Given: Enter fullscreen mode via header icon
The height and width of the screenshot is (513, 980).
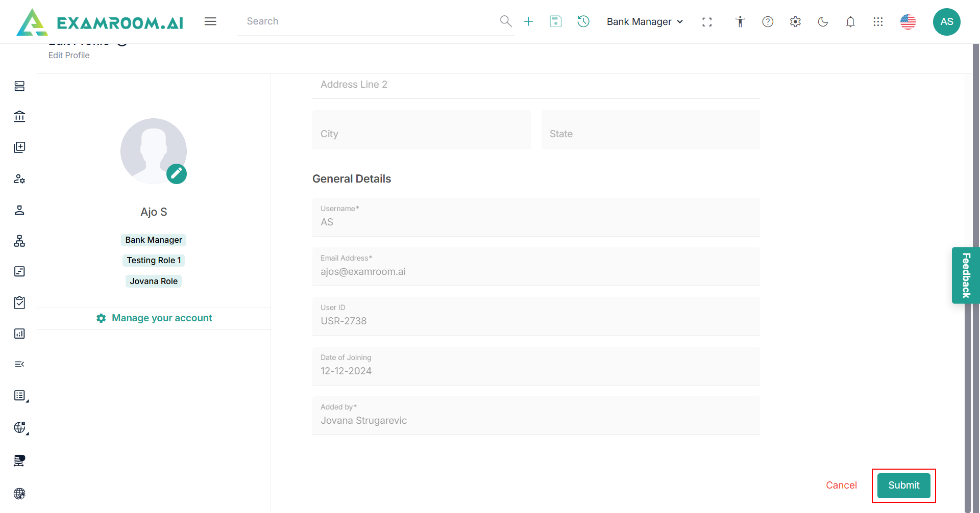Looking at the screenshot, I should [707, 22].
